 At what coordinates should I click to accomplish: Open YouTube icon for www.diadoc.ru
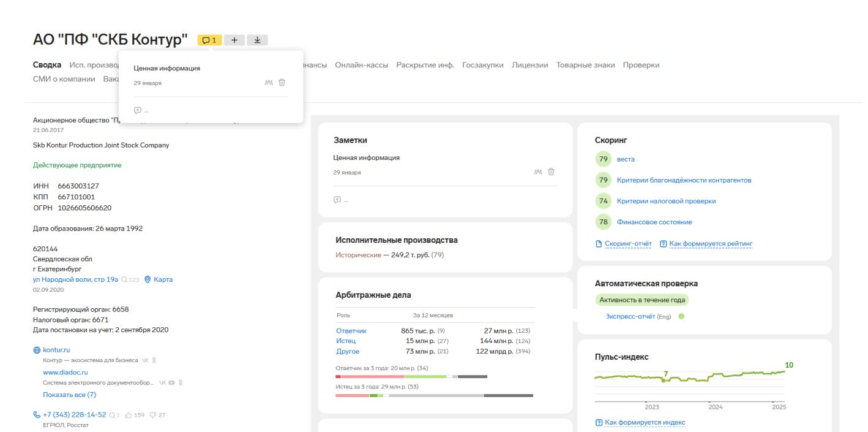[x=172, y=382]
